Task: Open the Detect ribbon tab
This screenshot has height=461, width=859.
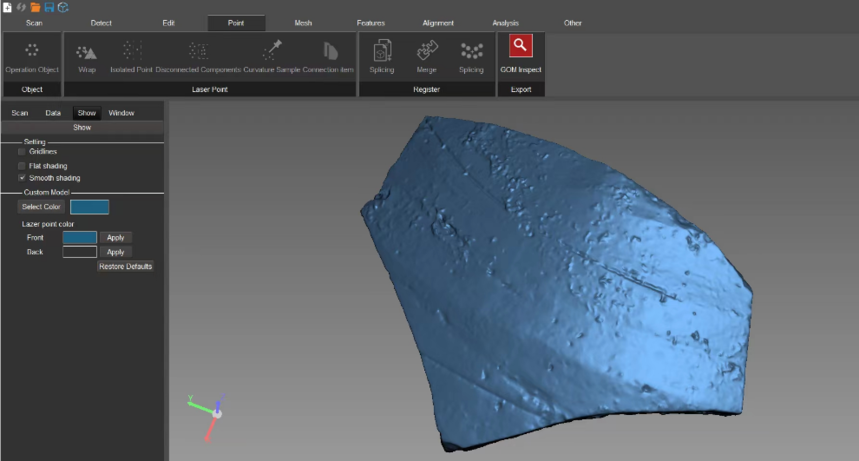Action: 101,23
